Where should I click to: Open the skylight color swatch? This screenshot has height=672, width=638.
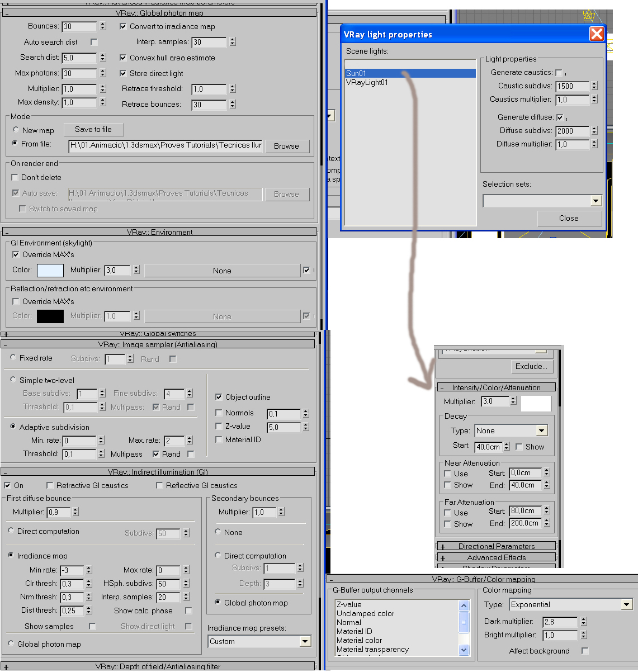(50, 270)
